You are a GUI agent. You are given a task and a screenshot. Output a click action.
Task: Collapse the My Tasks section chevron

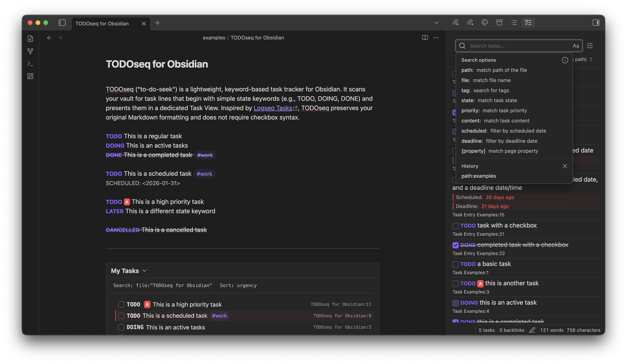[145, 271]
